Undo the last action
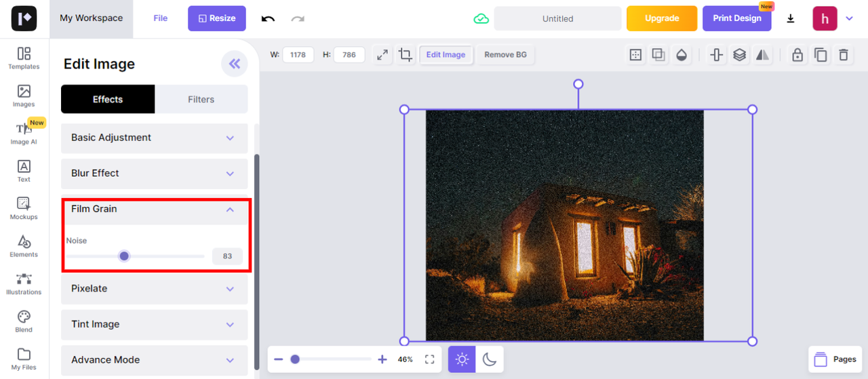 (268, 18)
